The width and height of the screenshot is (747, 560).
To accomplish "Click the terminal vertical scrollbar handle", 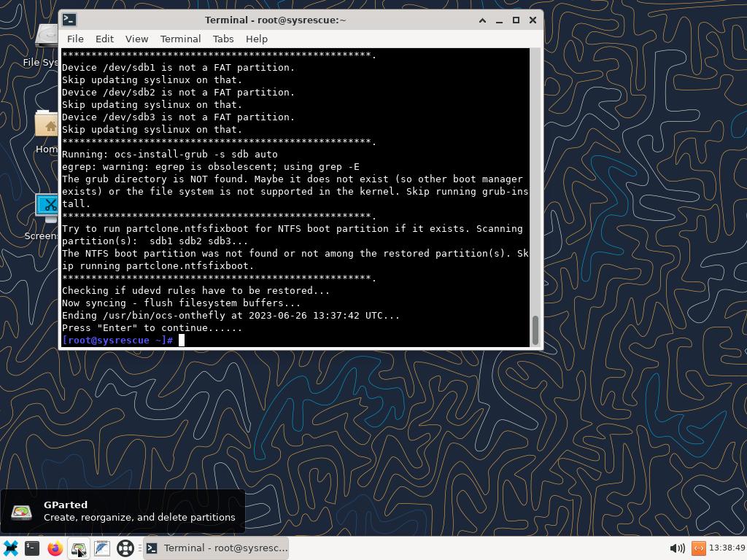I will pyautogui.click(x=535, y=330).
